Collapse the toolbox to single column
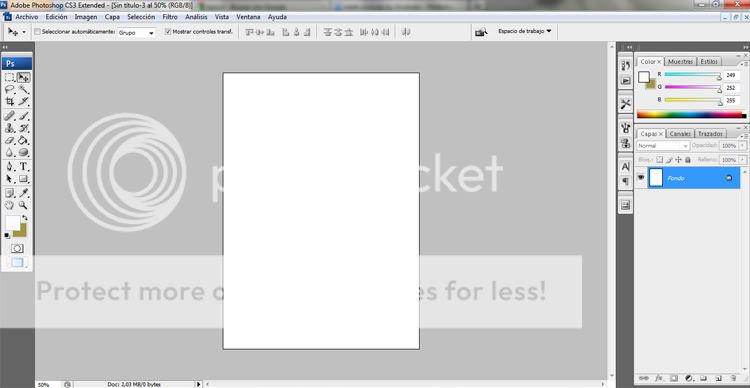The image size is (750, 388). [x=5, y=47]
